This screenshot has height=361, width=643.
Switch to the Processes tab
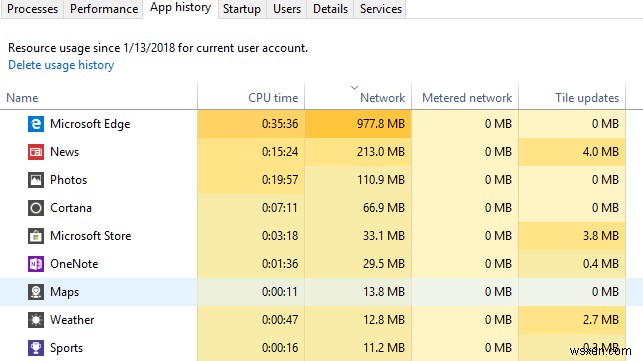tap(32, 9)
